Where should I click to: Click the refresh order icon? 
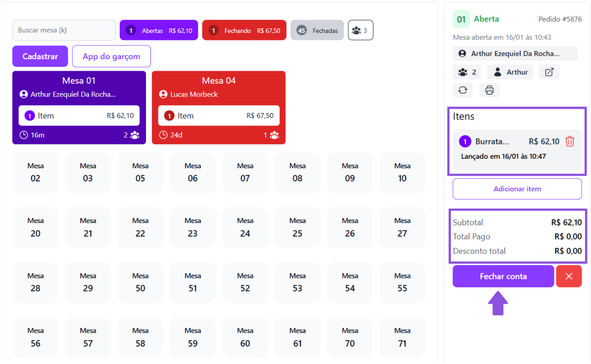463,90
